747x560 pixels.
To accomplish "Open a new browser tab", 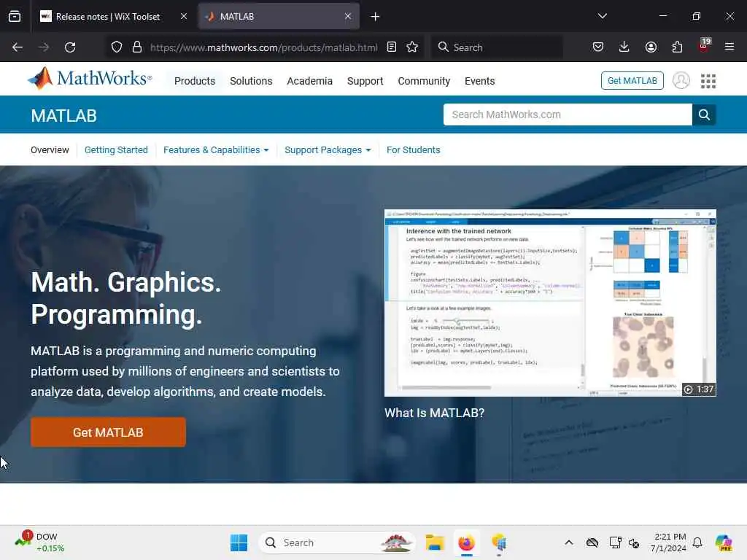I will [x=376, y=17].
